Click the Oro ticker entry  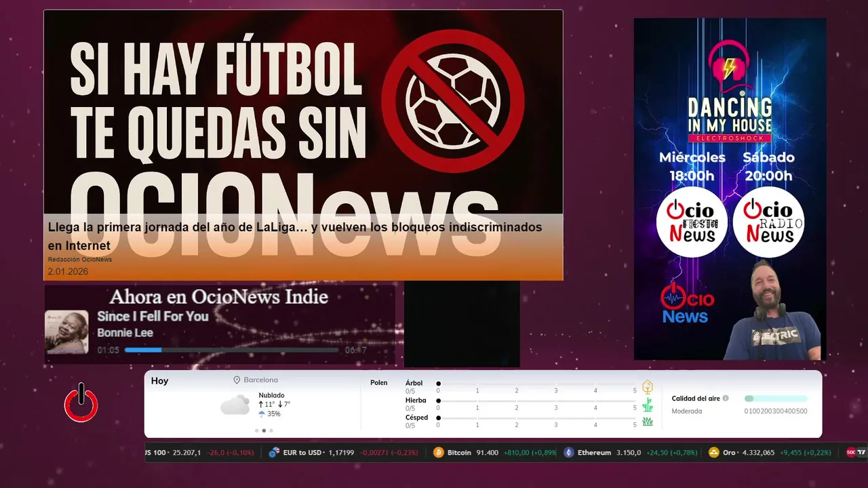click(x=770, y=452)
